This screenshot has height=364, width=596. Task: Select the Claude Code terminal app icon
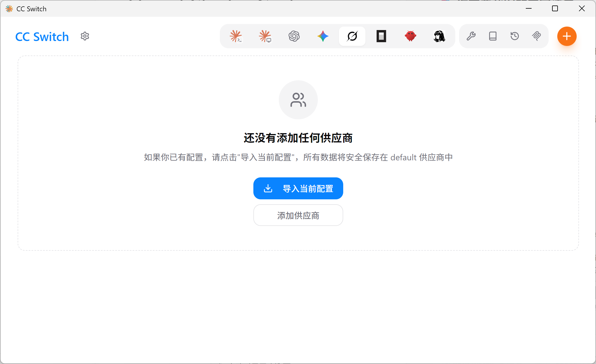[236, 36]
